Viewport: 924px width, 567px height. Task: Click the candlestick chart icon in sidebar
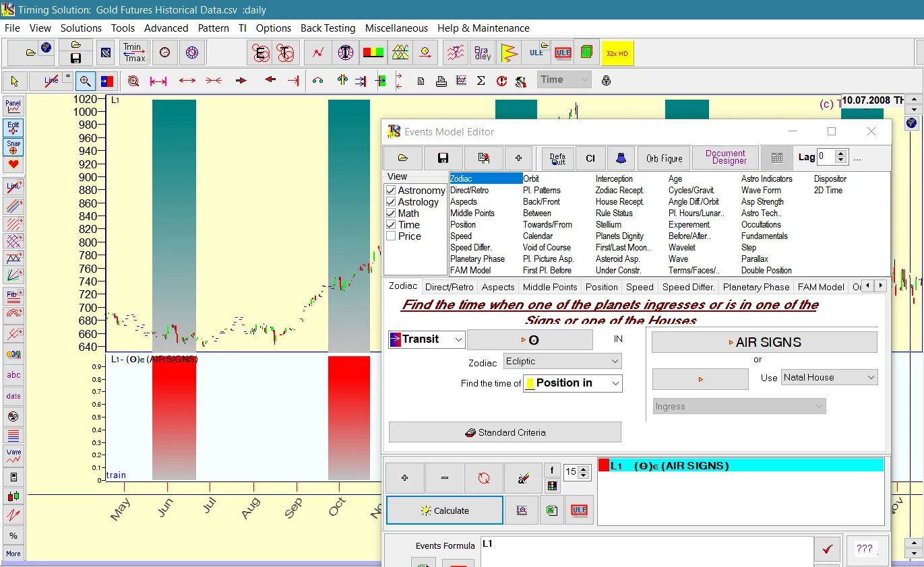(13, 496)
